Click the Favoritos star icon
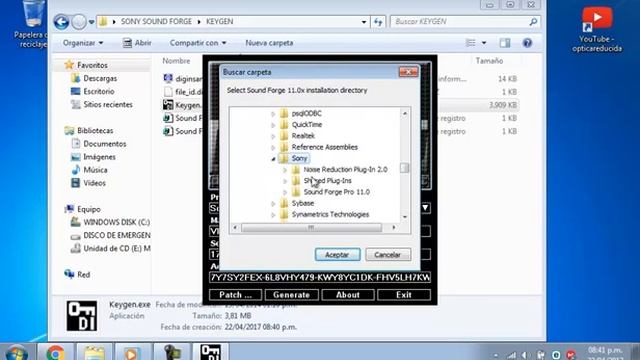This screenshot has height=360, width=640. click(69, 65)
